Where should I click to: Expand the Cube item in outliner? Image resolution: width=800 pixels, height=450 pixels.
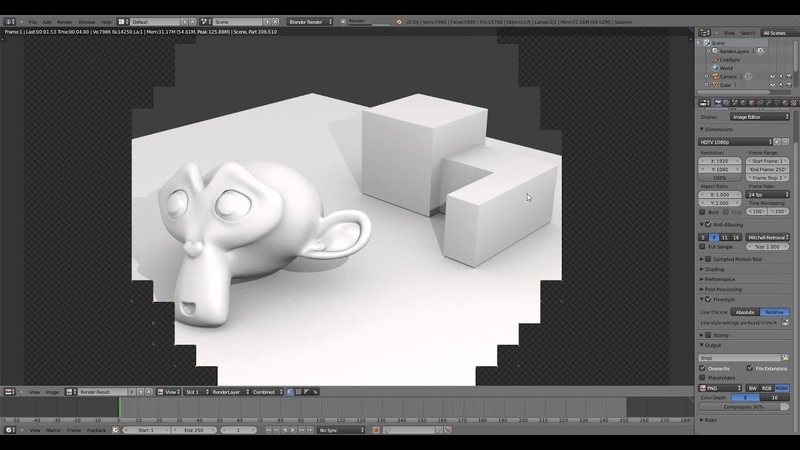point(707,85)
